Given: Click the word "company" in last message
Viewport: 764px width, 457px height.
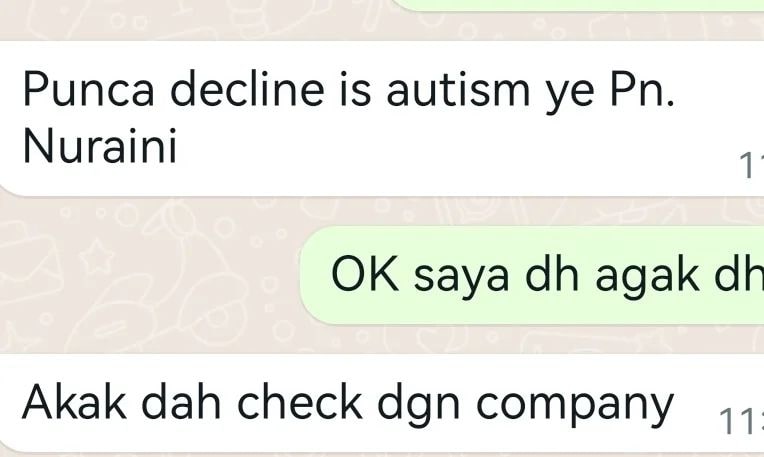Looking at the screenshot, I should point(575,405).
